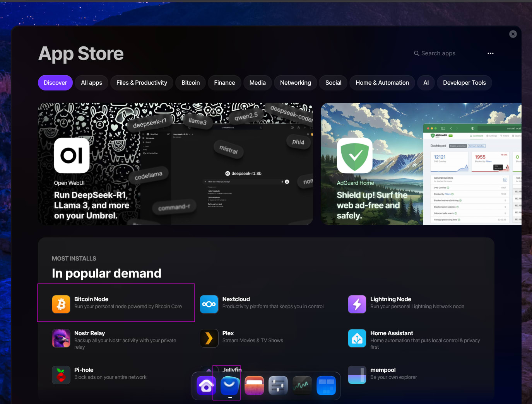
Task: Switch to the AI category tab
Action: click(426, 83)
